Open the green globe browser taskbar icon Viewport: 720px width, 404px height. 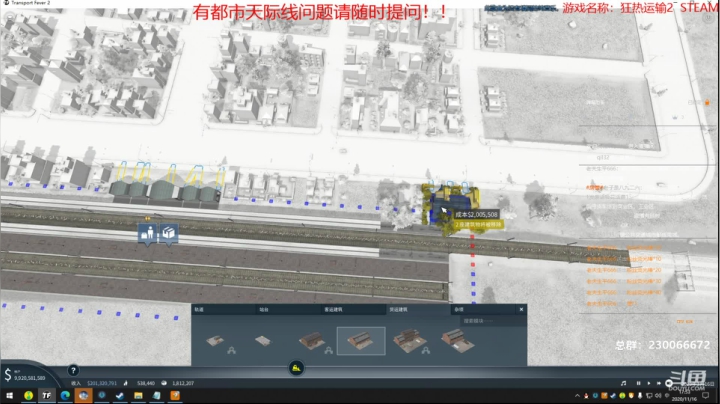(x=28, y=395)
